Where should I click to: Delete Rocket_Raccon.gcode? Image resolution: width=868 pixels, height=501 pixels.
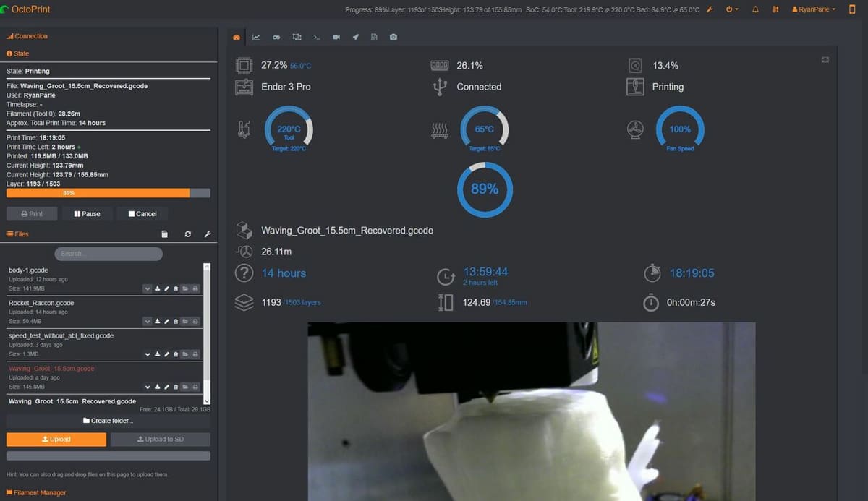coord(175,321)
